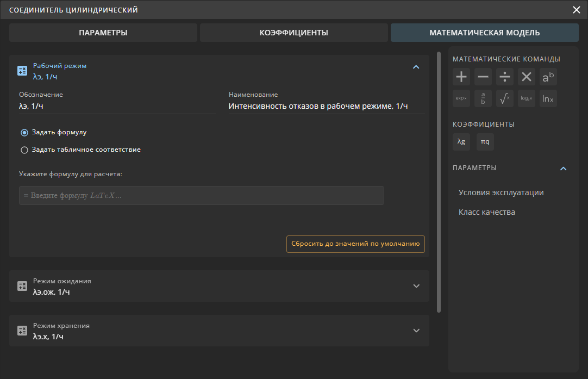Screen dimensions: 588x379
Task: Click the calculator icon beside Рабочий режим
Action: (x=22, y=71)
